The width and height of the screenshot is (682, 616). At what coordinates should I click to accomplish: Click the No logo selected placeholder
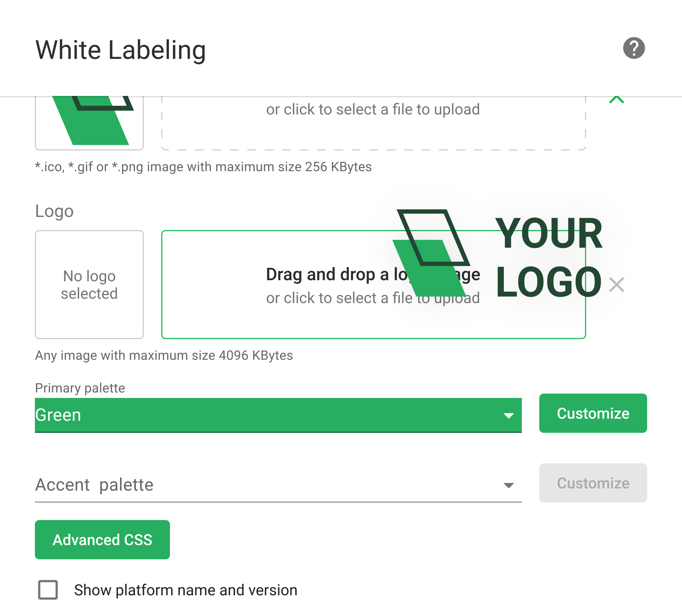[89, 284]
